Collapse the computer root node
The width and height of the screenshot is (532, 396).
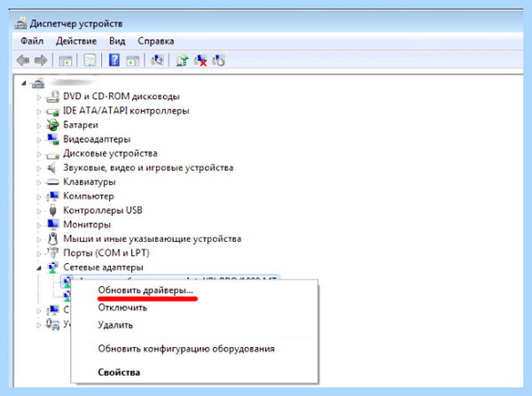[x=23, y=83]
